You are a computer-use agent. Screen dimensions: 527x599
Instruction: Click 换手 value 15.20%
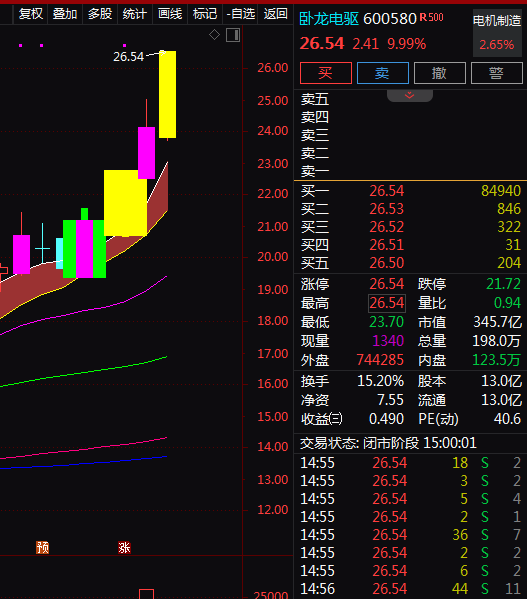(x=380, y=380)
